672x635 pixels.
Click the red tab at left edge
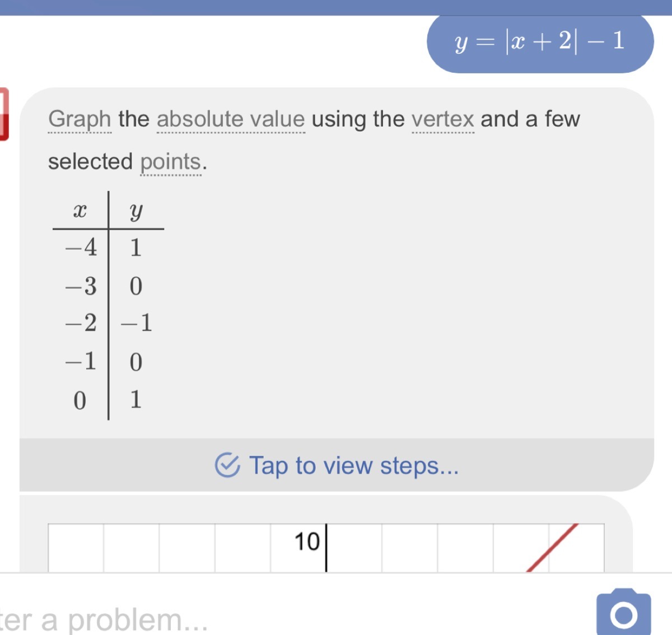pyautogui.click(x=4, y=114)
